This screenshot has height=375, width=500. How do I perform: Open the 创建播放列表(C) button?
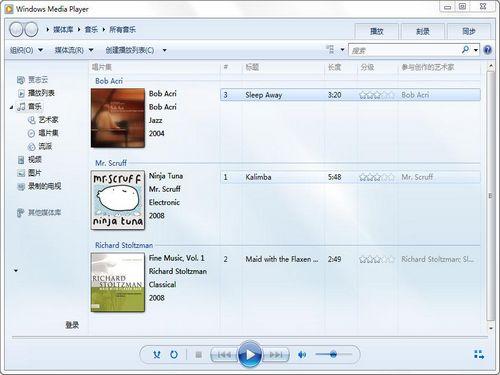pyautogui.click(x=130, y=50)
